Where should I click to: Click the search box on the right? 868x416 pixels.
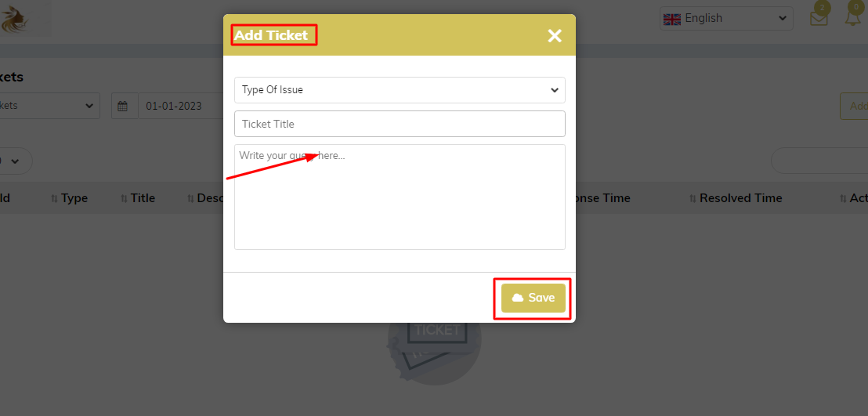point(819,161)
